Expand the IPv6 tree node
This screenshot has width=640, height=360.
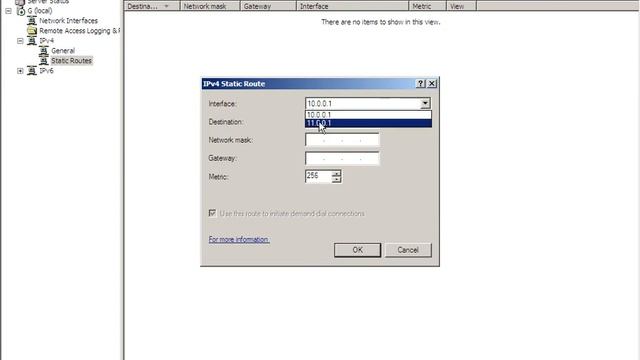pyautogui.click(x=20, y=71)
